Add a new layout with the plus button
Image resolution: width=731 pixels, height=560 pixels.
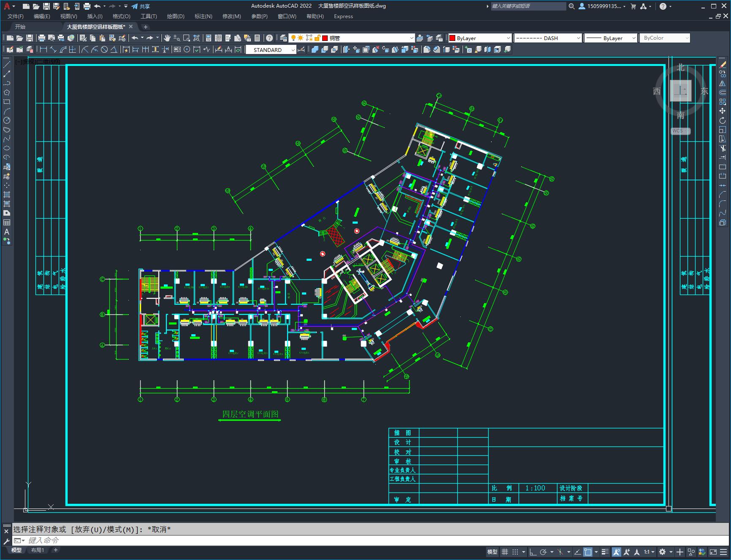[x=55, y=550]
